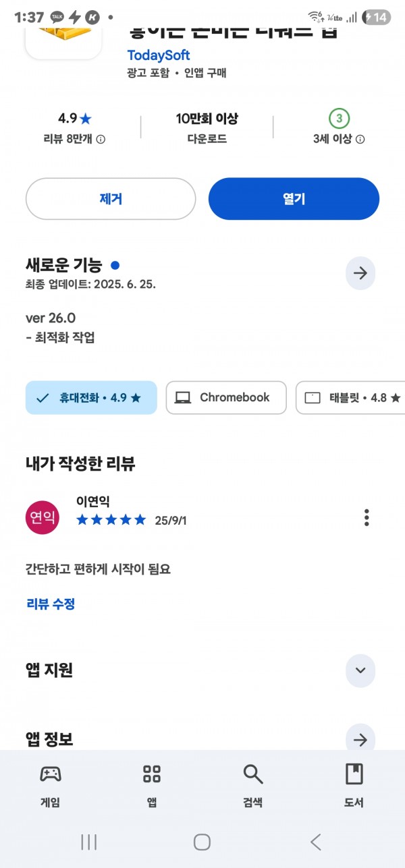
Task: Tap the Android back navigation icon
Action: click(x=315, y=841)
